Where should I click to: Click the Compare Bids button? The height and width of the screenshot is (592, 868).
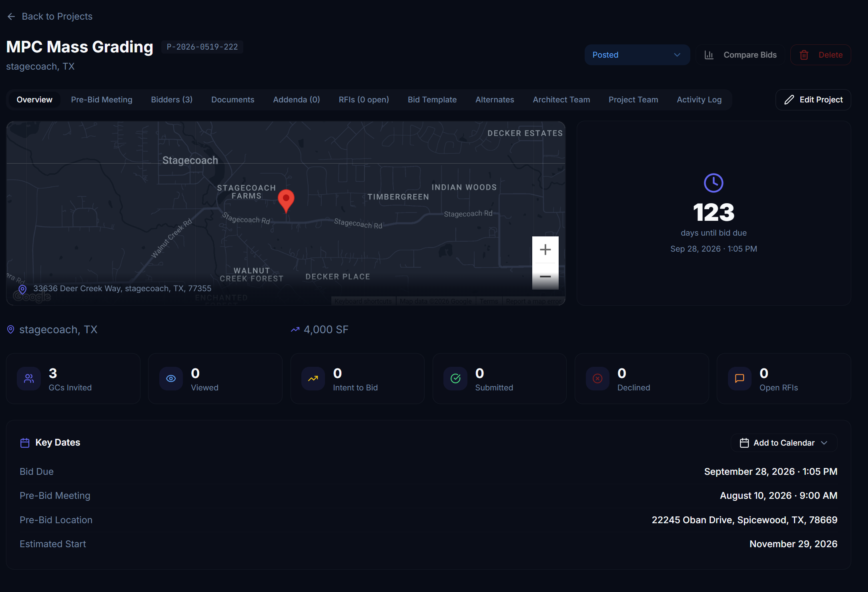click(740, 55)
